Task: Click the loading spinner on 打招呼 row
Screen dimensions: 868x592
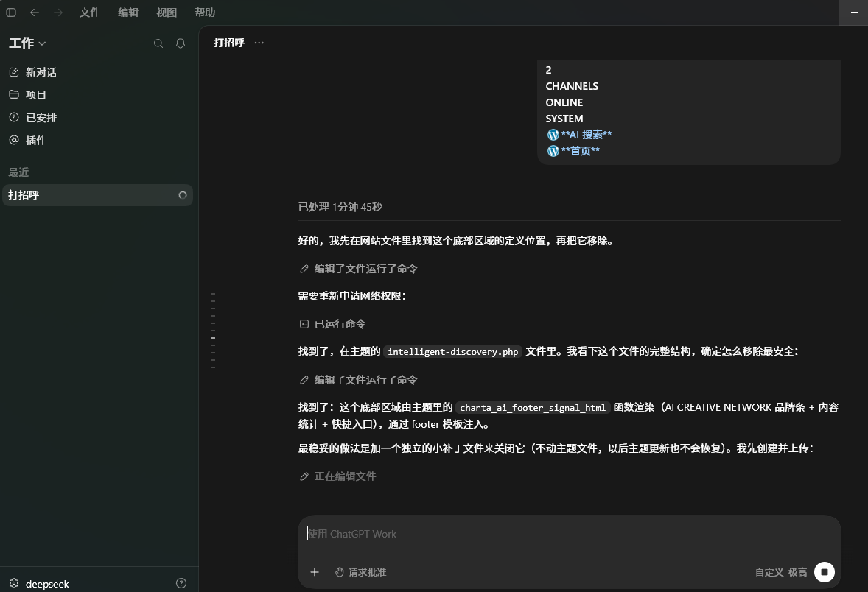Action: click(x=183, y=195)
